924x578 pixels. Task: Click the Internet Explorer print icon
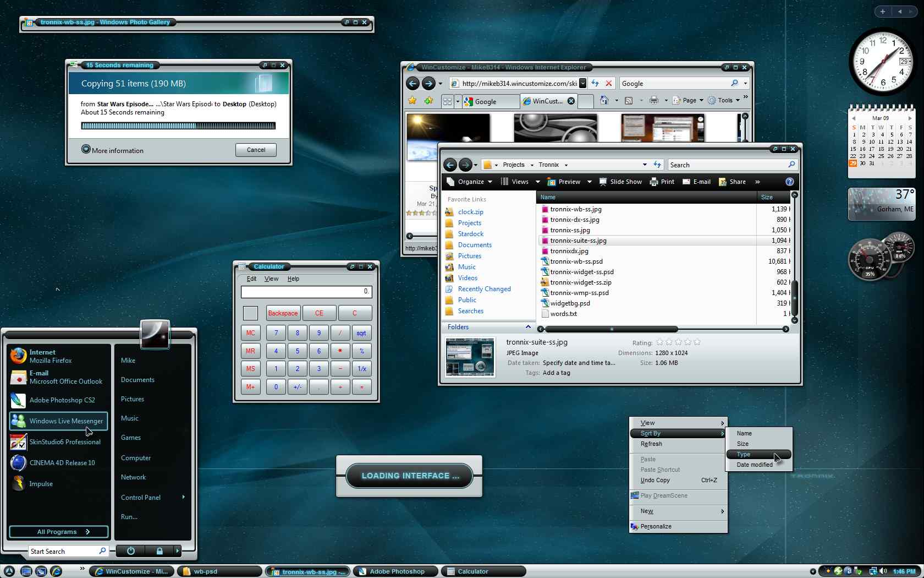click(x=653, y=100)
